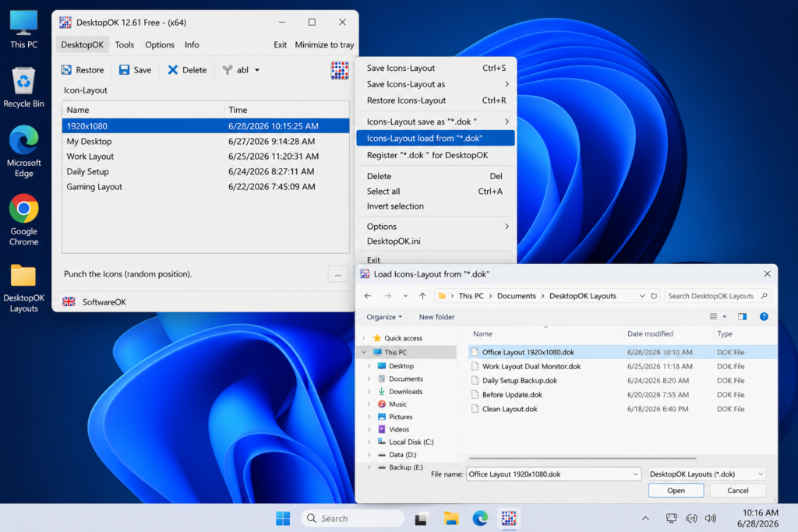Click the blue help icon in dialog
The height and width of the screenshot is (532, 798).
click(764, 317)
